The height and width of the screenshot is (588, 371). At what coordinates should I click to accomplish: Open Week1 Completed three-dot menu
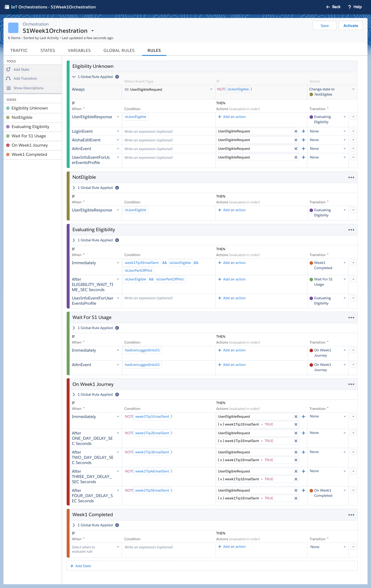351,515
